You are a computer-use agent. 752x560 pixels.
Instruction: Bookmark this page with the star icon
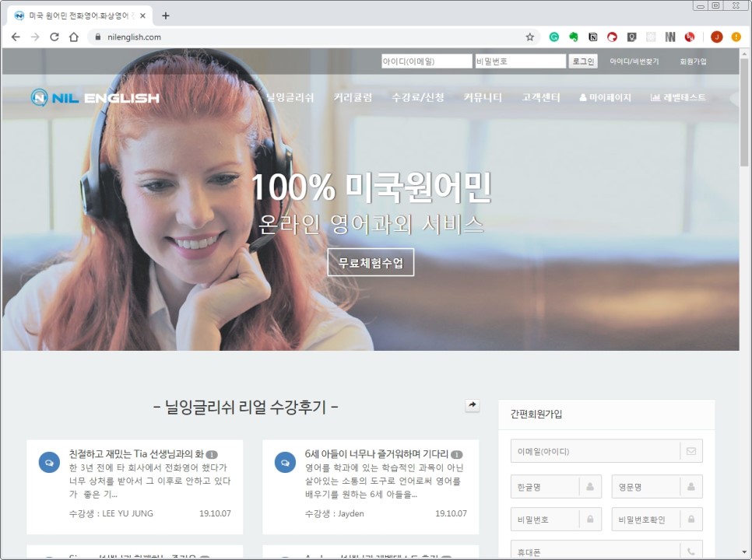[x=530, y=37]
